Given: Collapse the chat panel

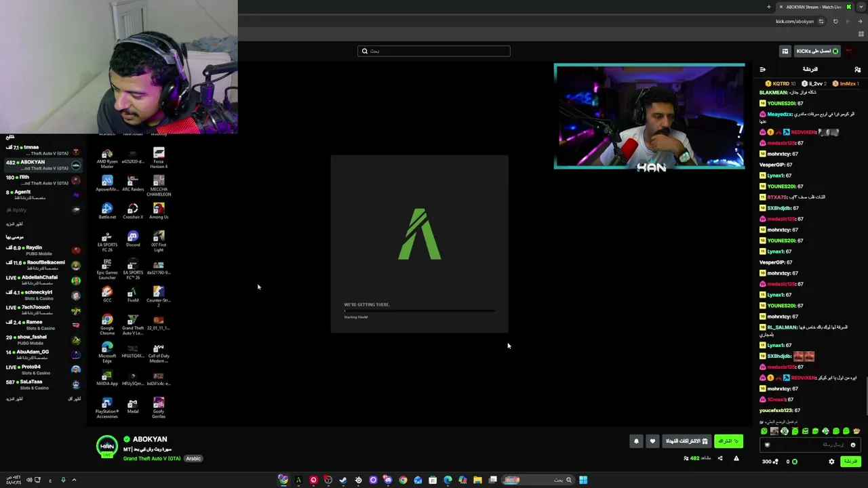Looking at the screenshot, I should point(763,69).
